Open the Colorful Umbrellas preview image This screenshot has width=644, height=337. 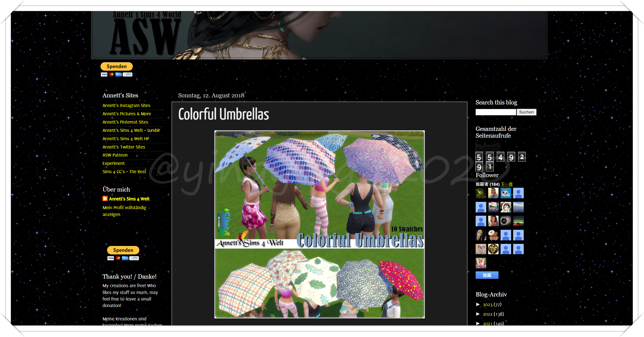tap(319, 224)
